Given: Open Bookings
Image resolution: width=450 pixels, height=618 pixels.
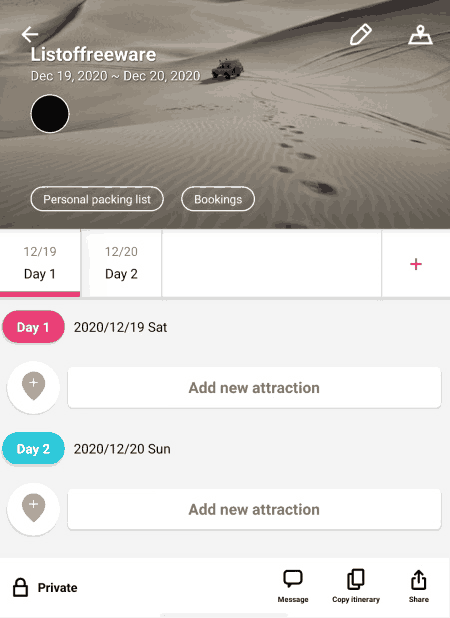Looking at the screenshot, I should [x=218, y=199].
